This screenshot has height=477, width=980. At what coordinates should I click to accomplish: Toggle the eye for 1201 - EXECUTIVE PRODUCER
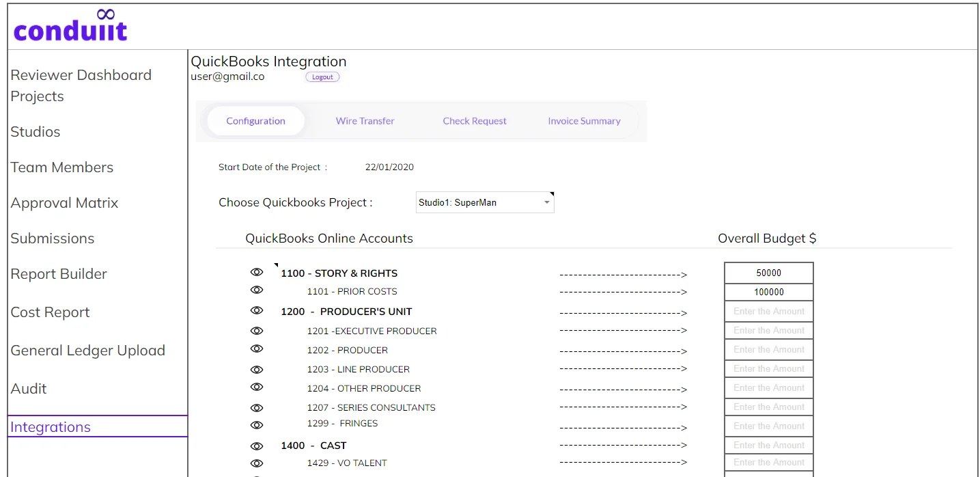[257, 331]
